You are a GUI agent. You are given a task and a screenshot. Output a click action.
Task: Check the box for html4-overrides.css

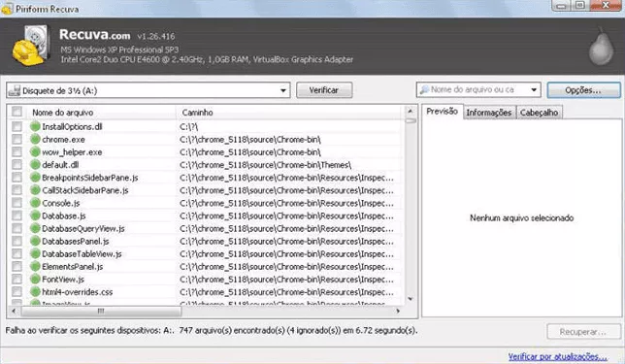coord(16,292)
